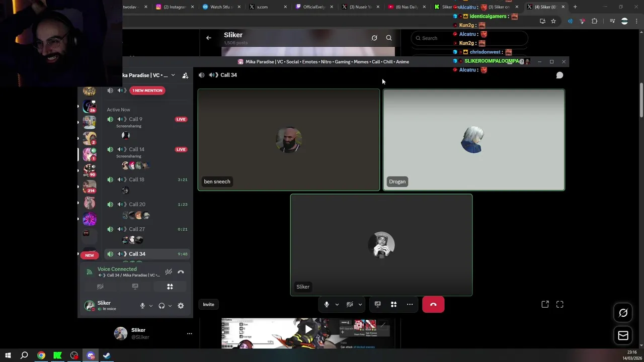Image resolution: width=644 pixels, height=362 pixels.
Task: Open the Chrome three-dot menu
Action: click(x=636, y=21)
